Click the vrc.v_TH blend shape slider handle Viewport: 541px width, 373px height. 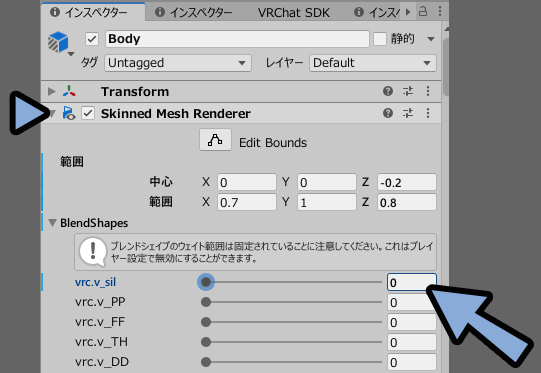pos(206,342)
